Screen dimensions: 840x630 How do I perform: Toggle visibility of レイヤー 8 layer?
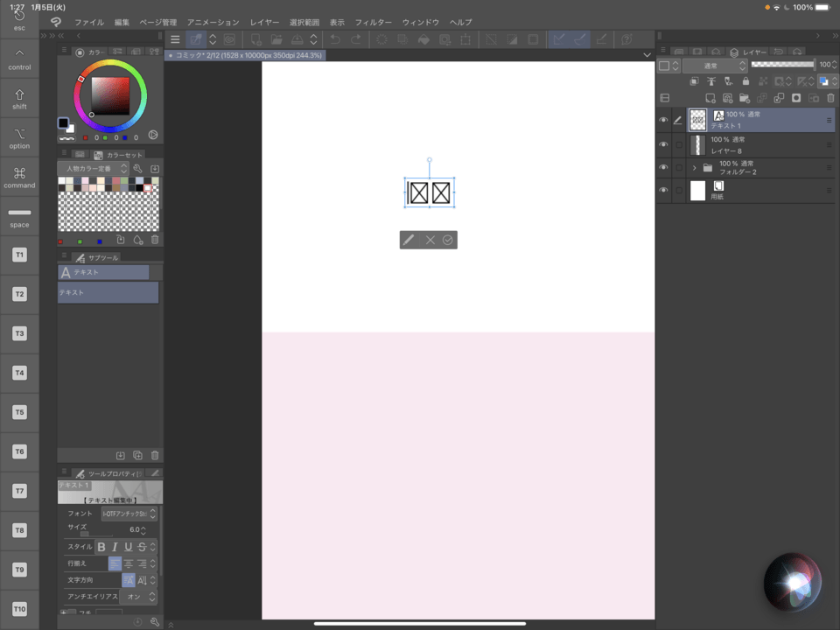pyautogui.click(x=663, y=144)
